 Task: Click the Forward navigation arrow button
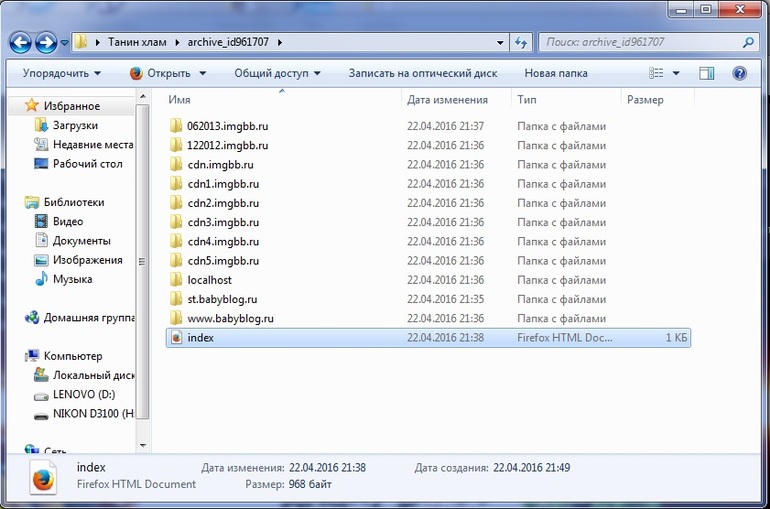pyautogui.click(x=46, y=43)
